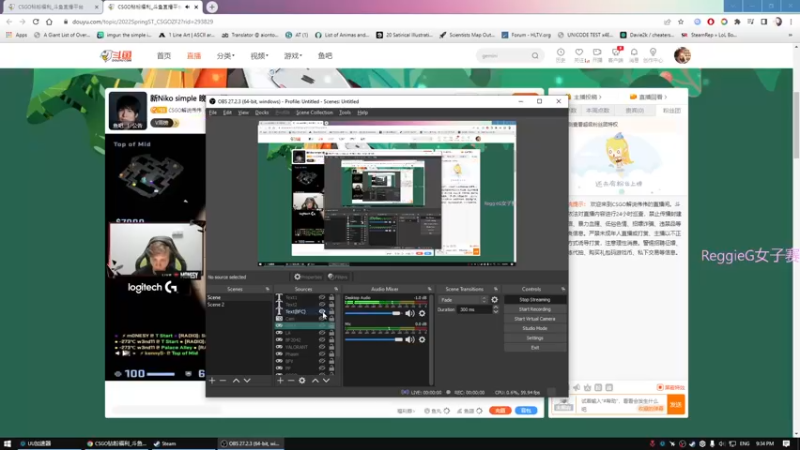Screen dimensions: 800x450
Task: Click the Start Recording button
Action: click(x=535, y=309)
